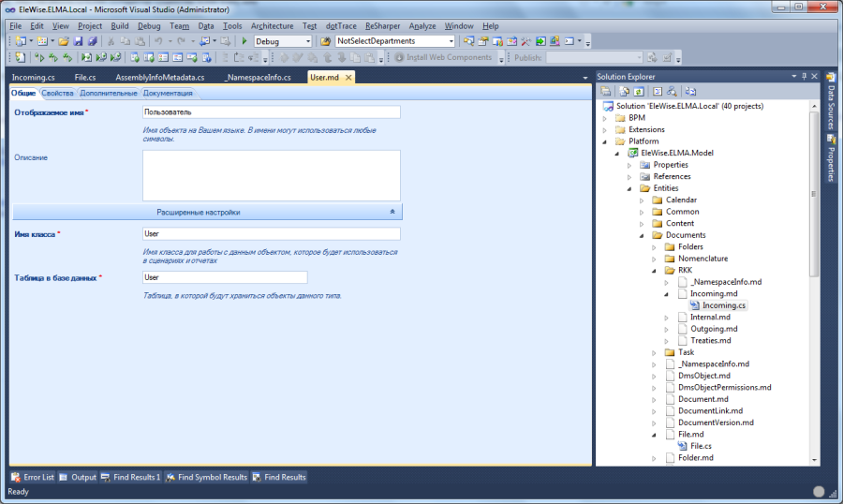Click the Описание text area
843x504 pixels.
272,175
